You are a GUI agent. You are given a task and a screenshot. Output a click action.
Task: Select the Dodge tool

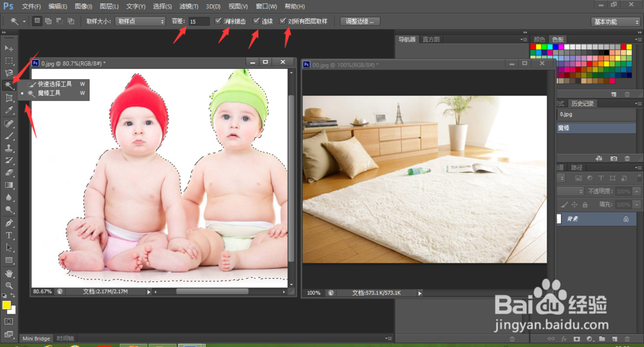pos(8,210)
